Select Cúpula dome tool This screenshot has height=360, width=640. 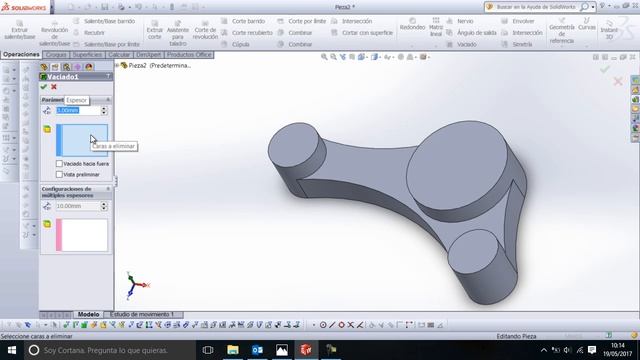pos(236,44)
